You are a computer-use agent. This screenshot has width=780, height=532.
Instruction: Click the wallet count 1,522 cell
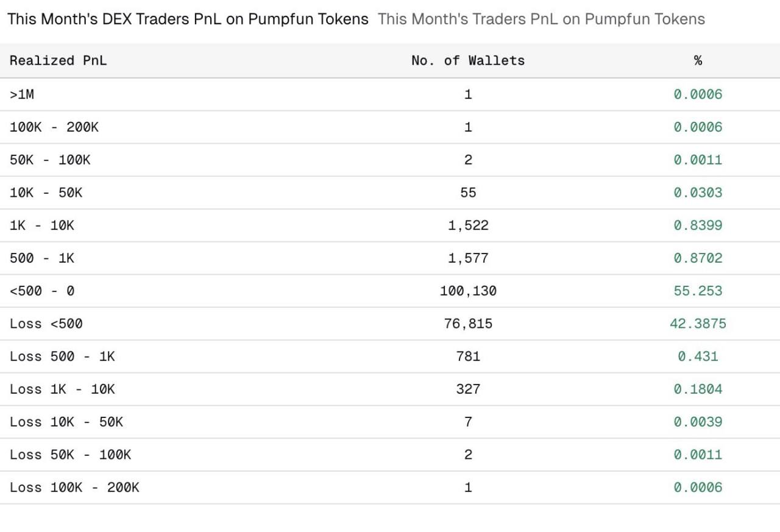468,225
